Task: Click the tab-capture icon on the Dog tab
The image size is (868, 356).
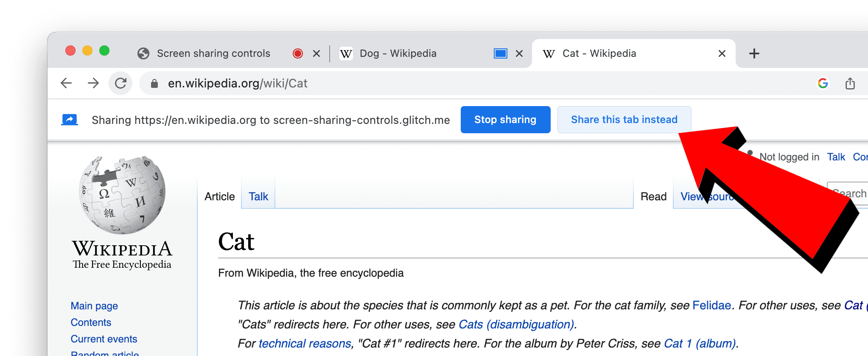Action: [500, 53]
